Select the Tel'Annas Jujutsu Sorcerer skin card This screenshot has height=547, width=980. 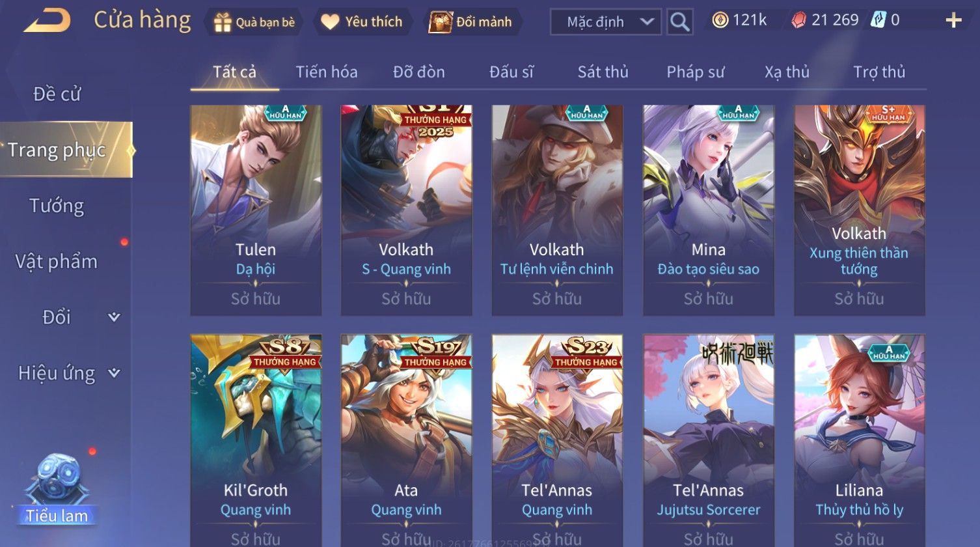tap(708, 440)
